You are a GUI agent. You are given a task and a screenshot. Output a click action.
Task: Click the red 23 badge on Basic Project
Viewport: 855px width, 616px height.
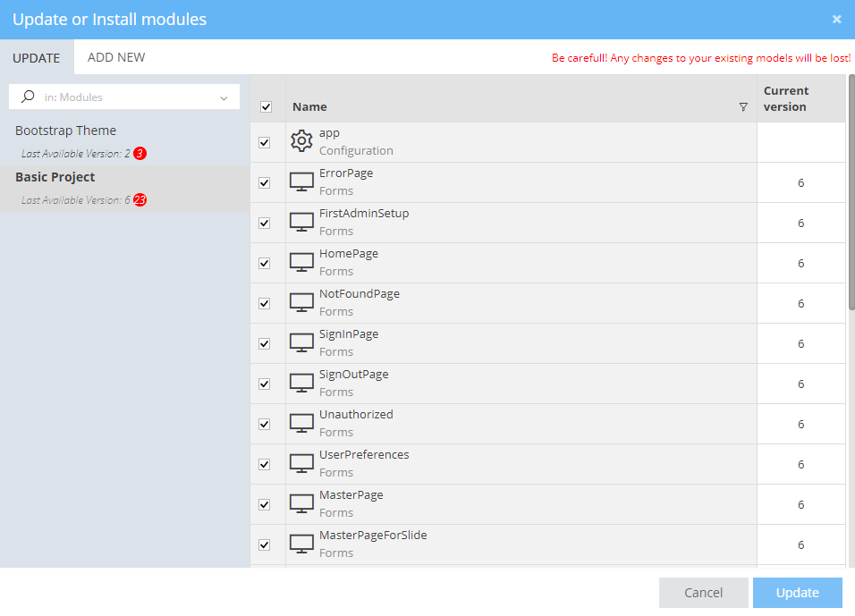coord(140,200)
